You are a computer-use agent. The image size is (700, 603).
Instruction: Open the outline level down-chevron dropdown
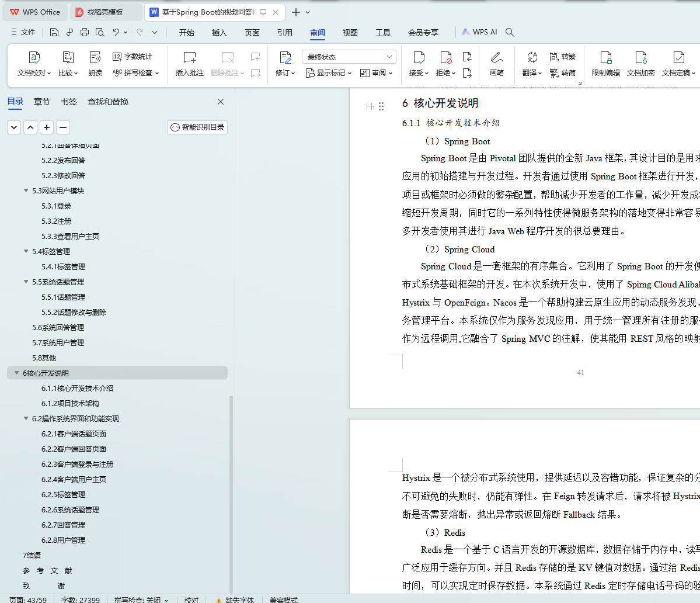[x=14, y=127]
